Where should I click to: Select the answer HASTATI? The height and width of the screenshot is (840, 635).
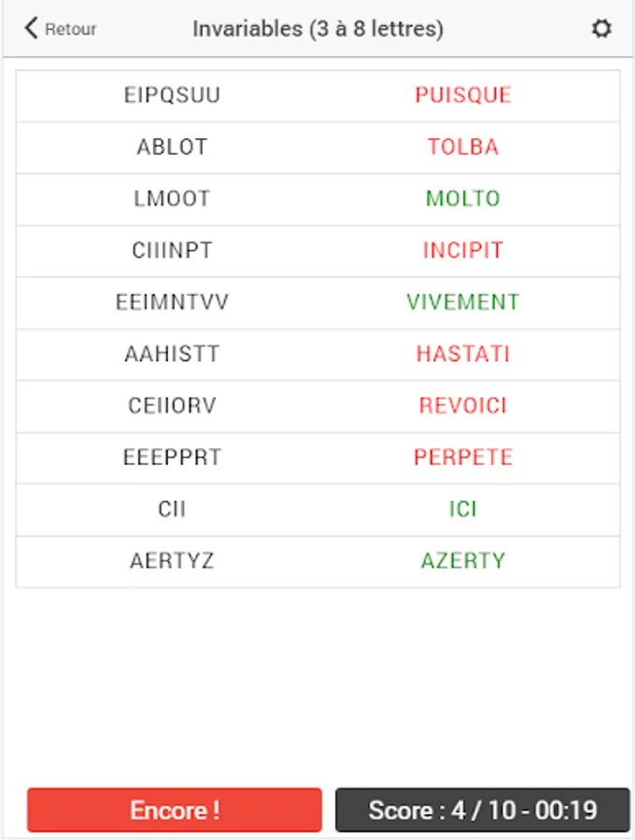point(463,354)
